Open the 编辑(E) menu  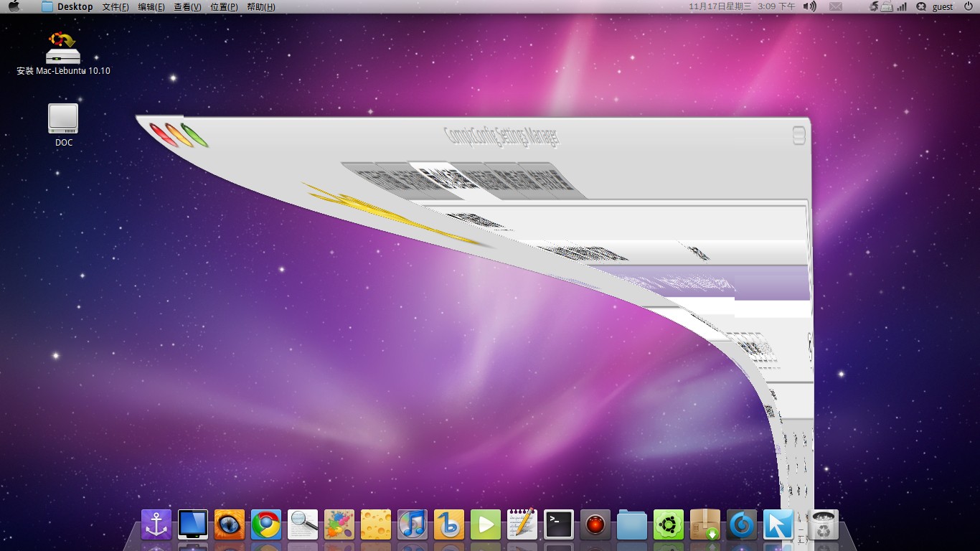click(151, 6)
